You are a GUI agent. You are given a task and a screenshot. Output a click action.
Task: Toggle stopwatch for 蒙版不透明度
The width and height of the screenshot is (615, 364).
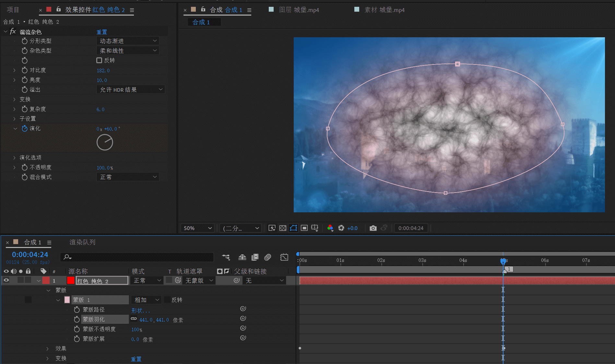pyautogui.click(x=77, y=329)
